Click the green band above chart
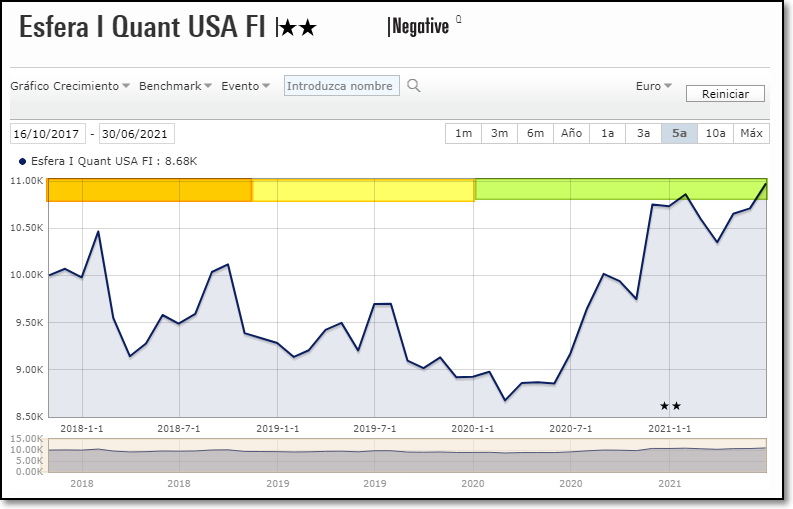793x509 pixels. pos(621,189)
